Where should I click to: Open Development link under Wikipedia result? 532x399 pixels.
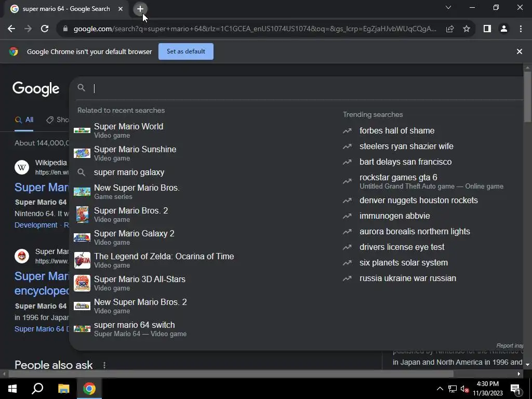(x=36, y=225)
